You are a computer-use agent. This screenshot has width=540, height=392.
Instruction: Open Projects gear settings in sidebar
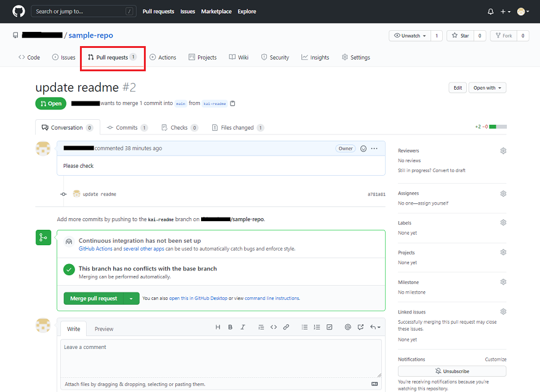pos(503,253)
